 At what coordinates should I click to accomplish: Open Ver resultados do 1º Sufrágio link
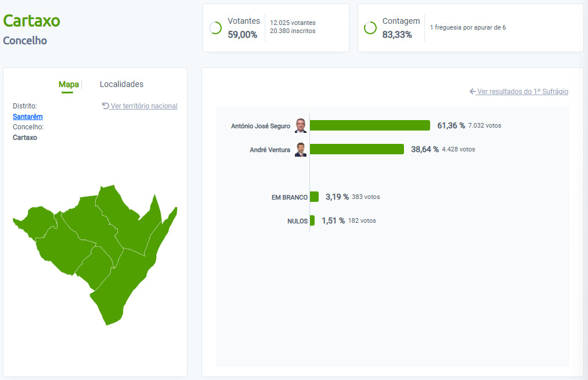[523, 92]
